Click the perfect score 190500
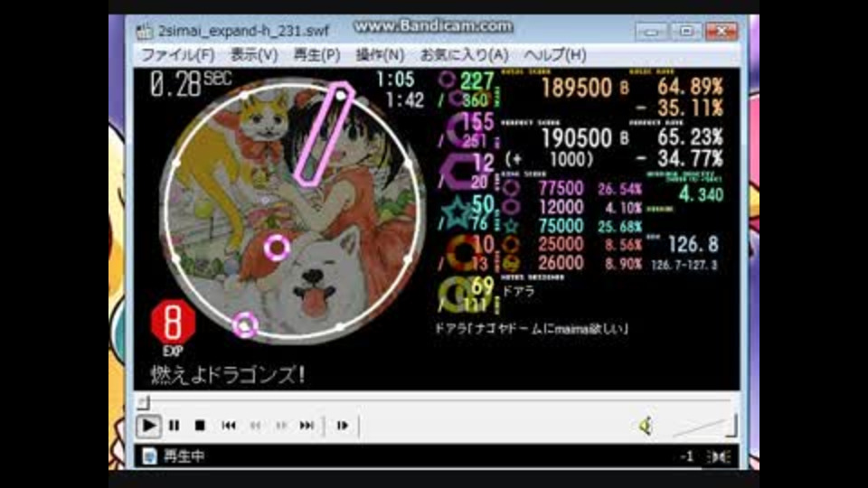The image size is (868, 488). pos(576,137)
